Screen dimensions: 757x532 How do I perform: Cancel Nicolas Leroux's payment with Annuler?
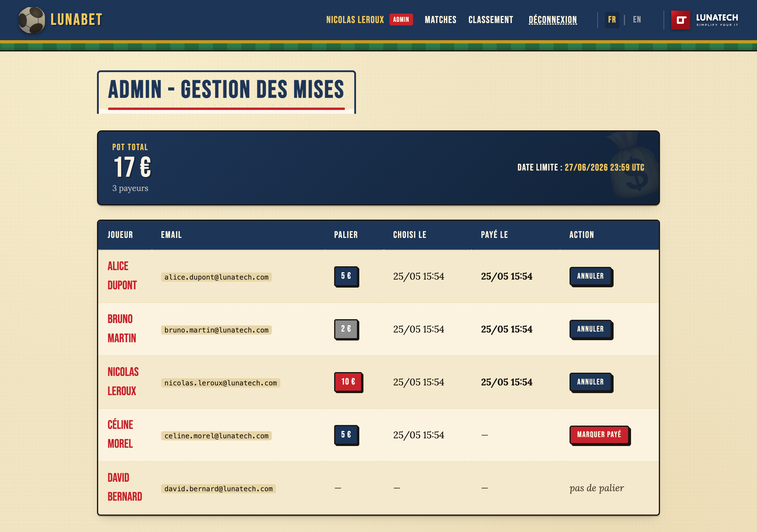point(591,382)
